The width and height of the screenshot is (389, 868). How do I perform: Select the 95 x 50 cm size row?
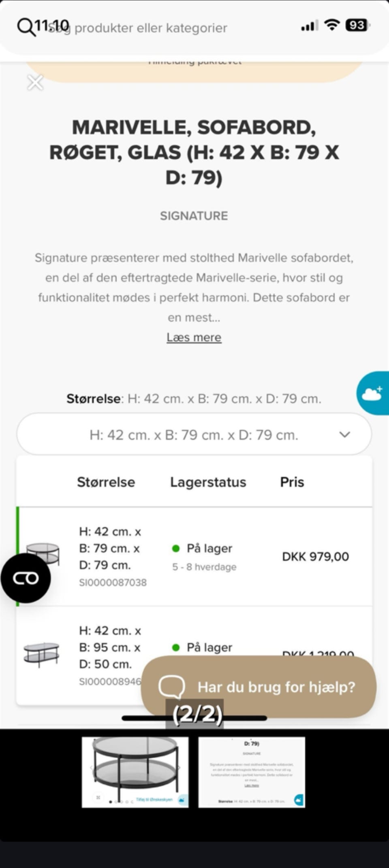click(109, 647)
